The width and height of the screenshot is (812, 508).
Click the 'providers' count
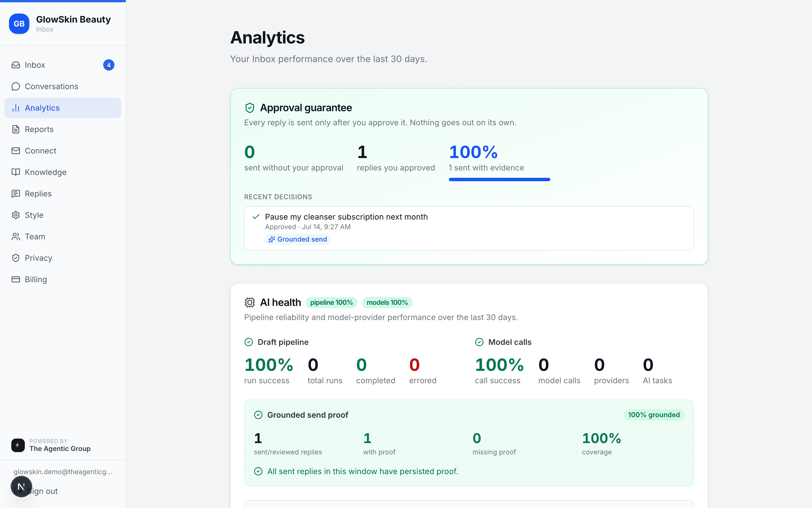pos(599,365)
